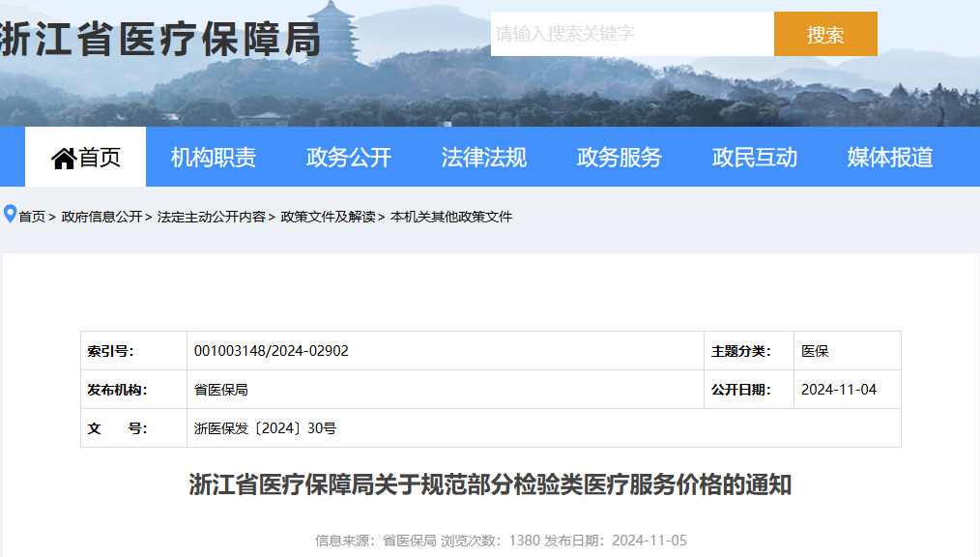The image size is (980, 557).
Task: Click the 医保 category value
Action: (815, 351)
